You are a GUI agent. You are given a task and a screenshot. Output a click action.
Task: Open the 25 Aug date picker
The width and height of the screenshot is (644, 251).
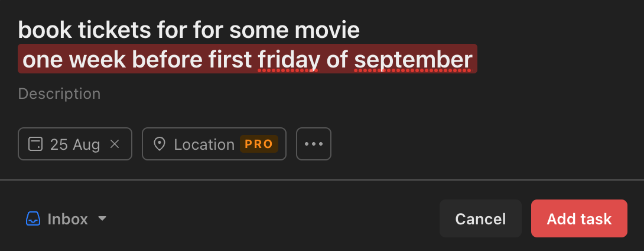pos(74,144)
